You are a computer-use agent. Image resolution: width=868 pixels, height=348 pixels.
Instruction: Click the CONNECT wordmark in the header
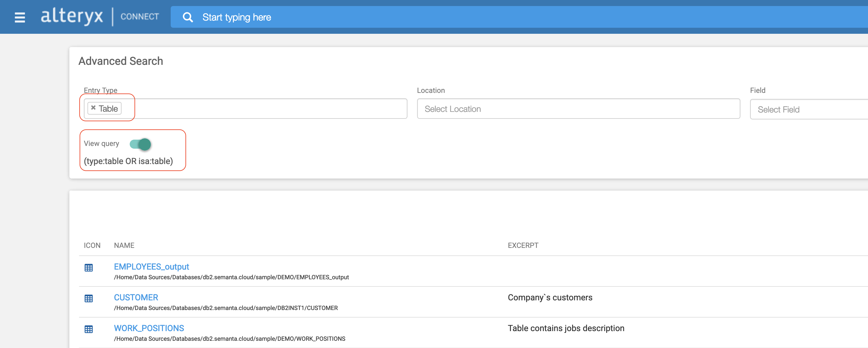[x=139, y=17]
